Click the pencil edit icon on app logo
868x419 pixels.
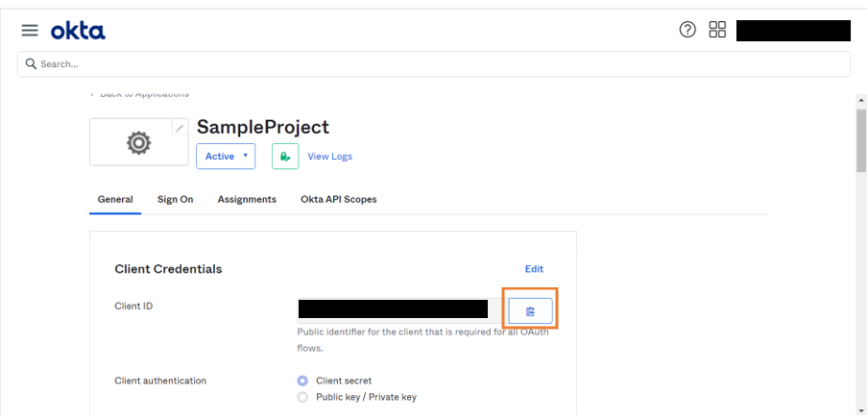tap(179, 128)
